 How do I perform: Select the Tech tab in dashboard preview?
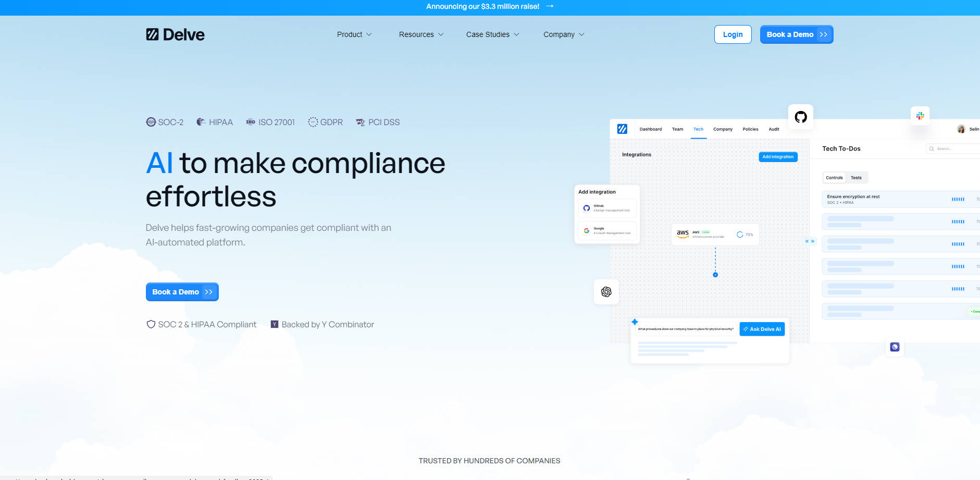698,129
